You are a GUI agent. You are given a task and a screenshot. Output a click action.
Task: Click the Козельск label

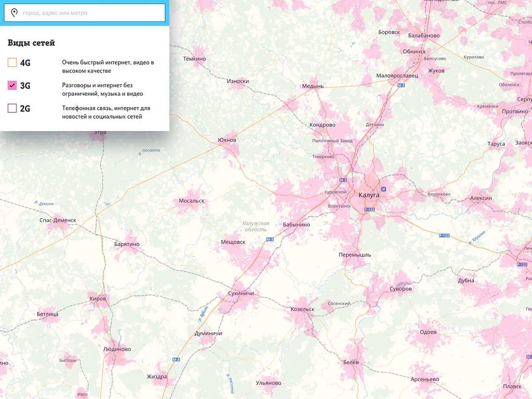tap(302, 309)
